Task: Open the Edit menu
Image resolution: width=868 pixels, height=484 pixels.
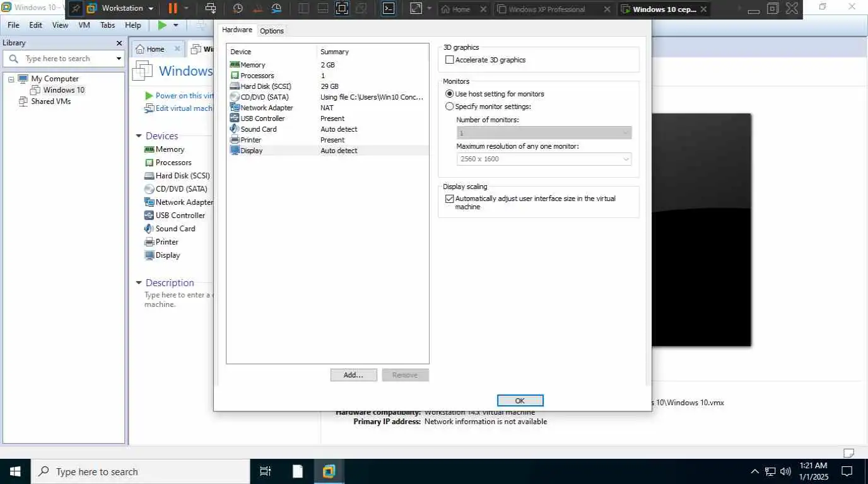Action: point(36,25)
